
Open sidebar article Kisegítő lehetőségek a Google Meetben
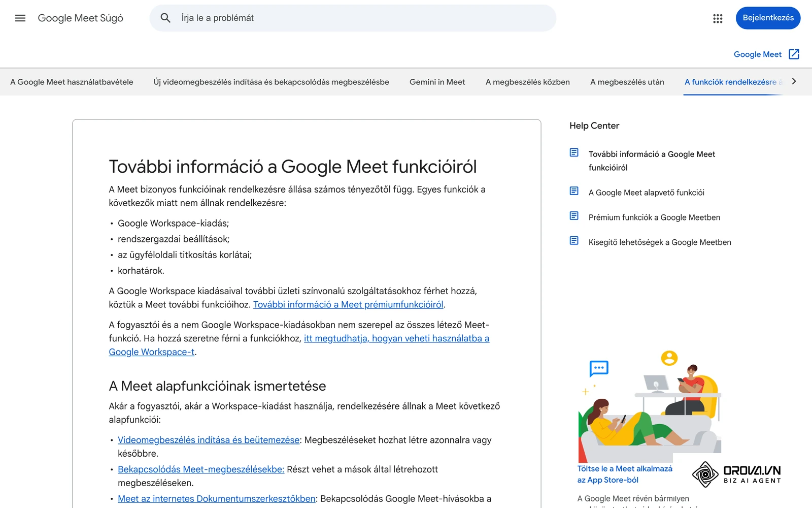(660, 242)
